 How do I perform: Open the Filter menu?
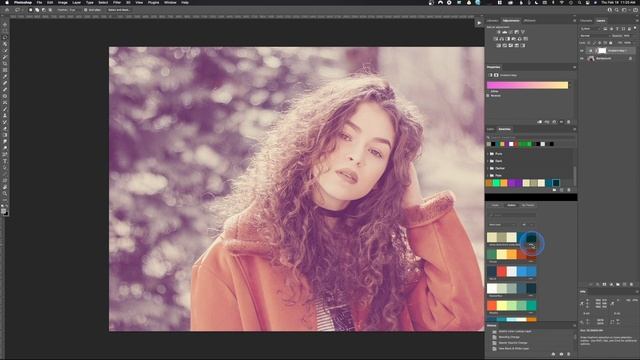tap(117, 2)
